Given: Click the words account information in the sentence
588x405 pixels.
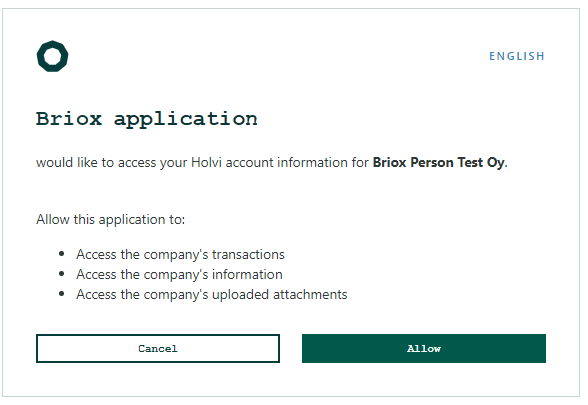Looking at the screenshot, I should click(286, 162).
